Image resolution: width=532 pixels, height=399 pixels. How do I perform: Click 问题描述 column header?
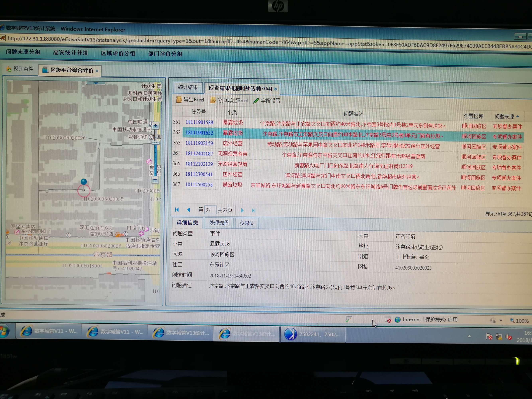click(353, 114)
